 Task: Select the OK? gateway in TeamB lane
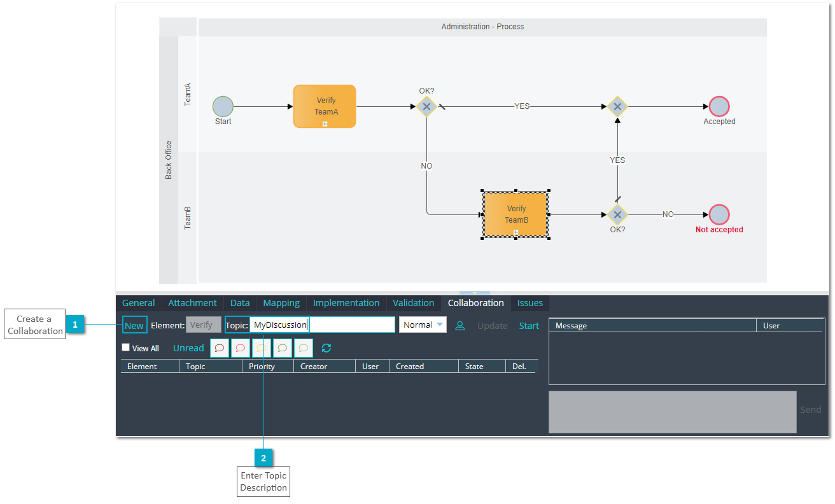pyautogui.click(x=617, y=214)
